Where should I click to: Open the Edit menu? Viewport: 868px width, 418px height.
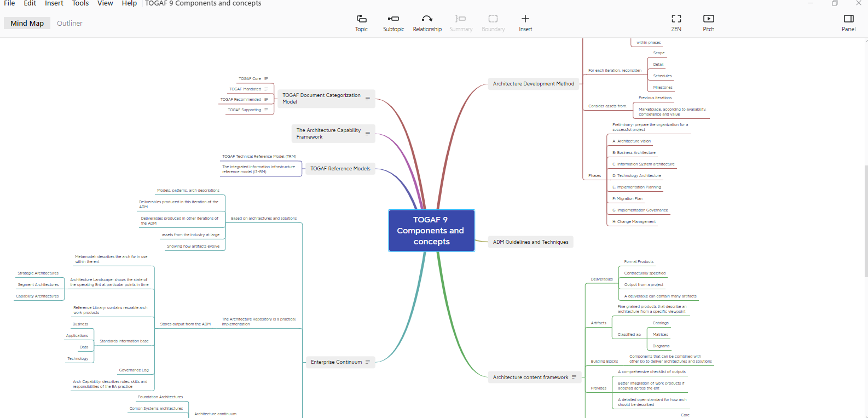click(x=30, y=3)
